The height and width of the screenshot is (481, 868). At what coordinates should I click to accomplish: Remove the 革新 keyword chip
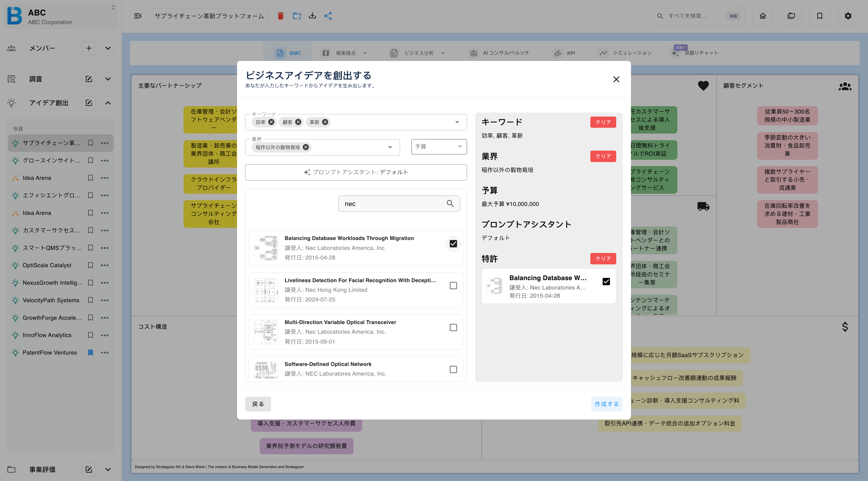coord(325,122)
